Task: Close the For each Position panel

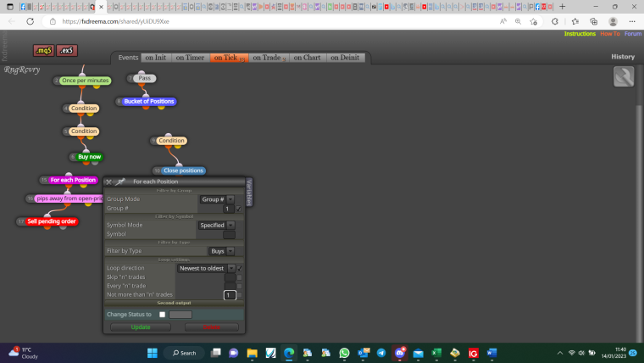Action: point(108,181)
